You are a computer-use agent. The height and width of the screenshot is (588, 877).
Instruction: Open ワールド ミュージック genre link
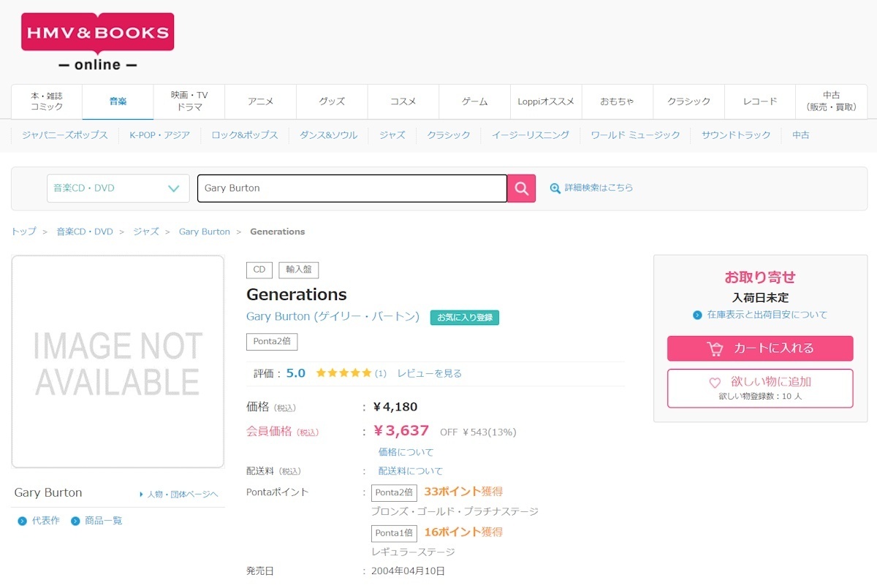click(x=635, y=135)
